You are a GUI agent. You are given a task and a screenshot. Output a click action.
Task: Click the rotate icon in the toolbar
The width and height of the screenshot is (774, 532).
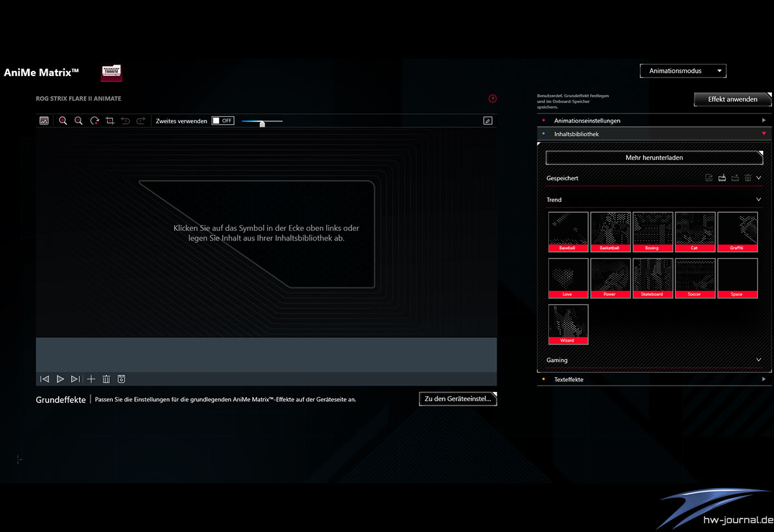pos(94,121)
